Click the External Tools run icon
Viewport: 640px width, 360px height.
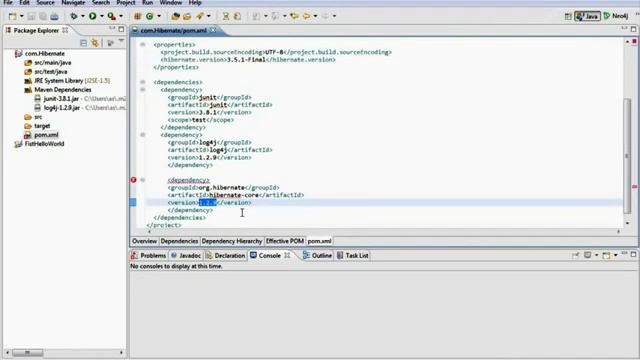(x=111, y=16)
